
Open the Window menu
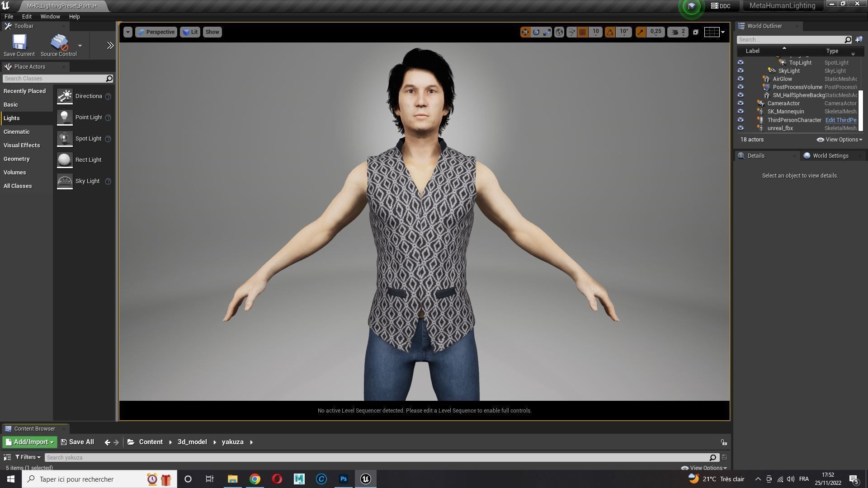coord(50,17)
